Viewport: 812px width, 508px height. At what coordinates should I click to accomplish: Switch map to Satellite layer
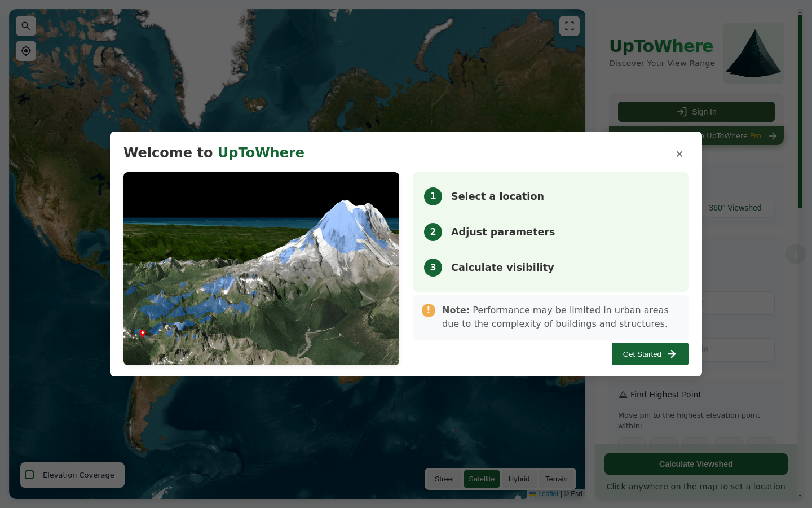click(x=482, y=479)
